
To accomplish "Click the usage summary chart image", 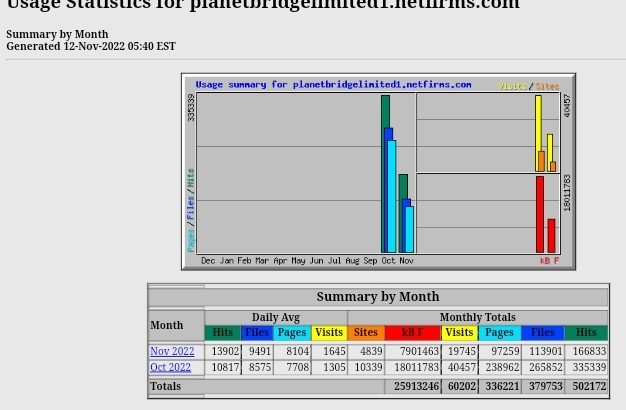I will (378, 172).
